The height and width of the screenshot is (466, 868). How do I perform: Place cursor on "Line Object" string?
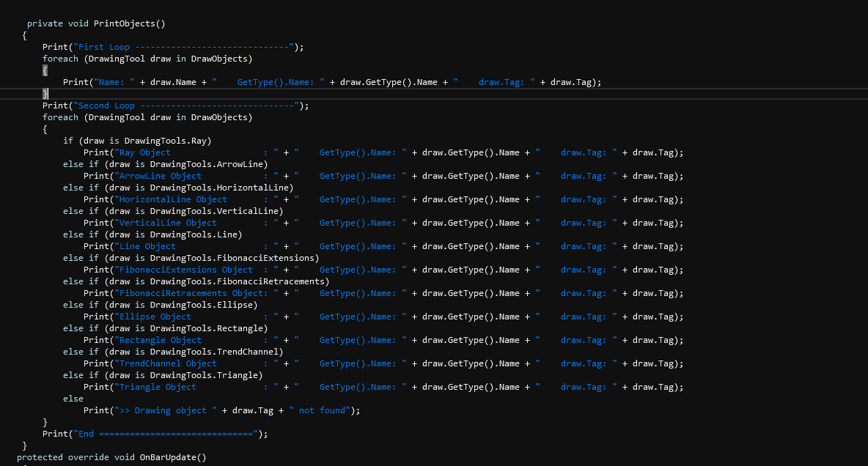pos(147,246)
